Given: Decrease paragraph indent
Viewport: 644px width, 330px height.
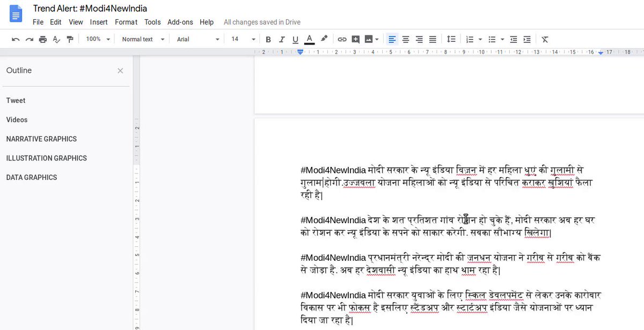Looking at the screenshot, I should (x=514, y=39).
